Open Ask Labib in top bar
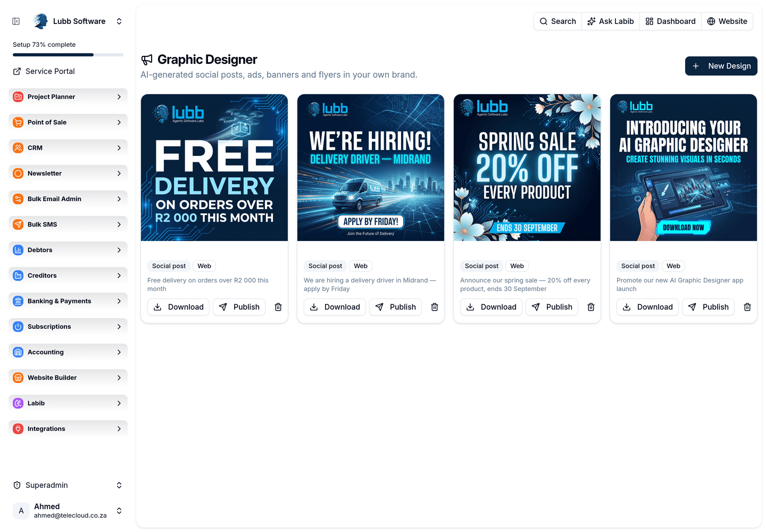This screenshot has height=532, width=766. (x=611, y=21)
